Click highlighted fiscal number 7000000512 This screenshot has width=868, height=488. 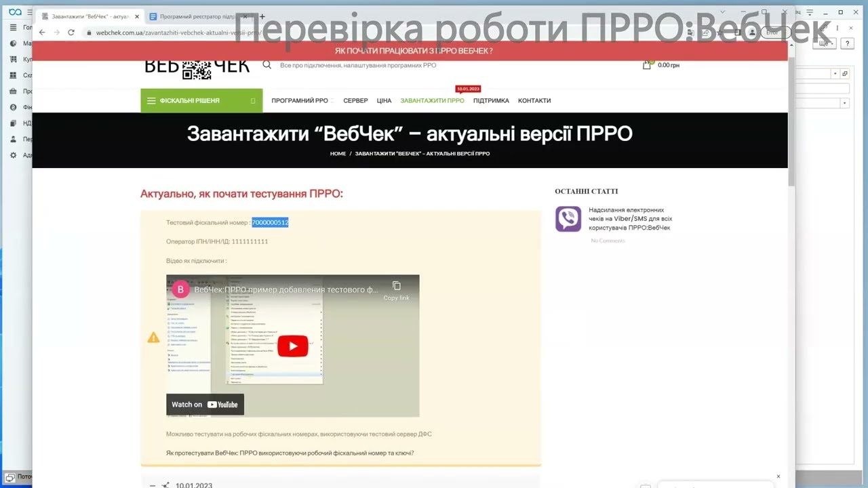[x=270, y=222]
